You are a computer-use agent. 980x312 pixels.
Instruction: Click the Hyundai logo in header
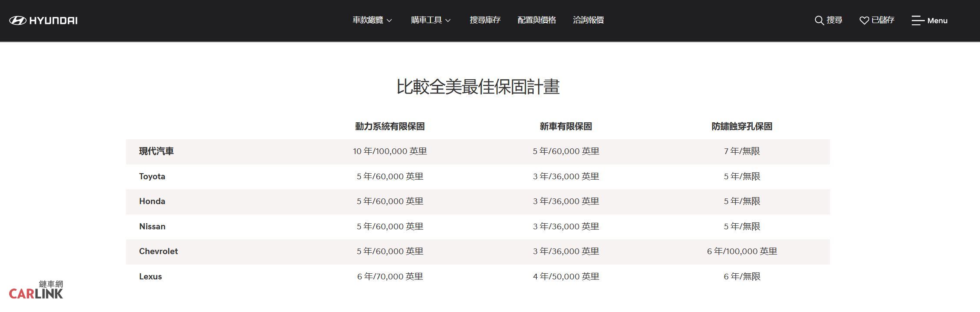(43, 20)
